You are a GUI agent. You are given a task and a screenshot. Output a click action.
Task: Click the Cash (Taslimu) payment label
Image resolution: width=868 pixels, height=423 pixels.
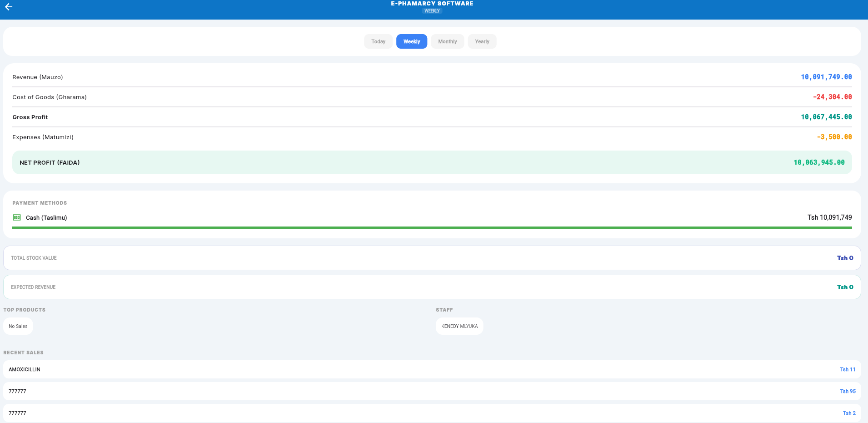tap(46, 218)
